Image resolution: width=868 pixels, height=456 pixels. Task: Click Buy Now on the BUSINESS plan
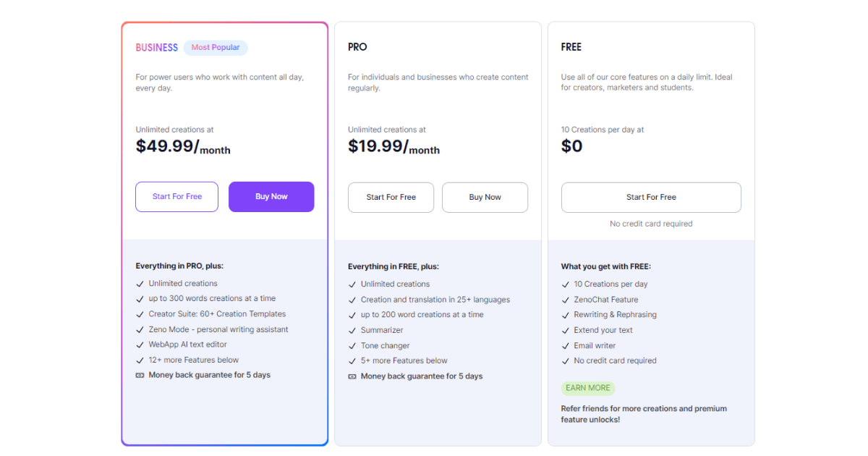[x=271, y=196]
